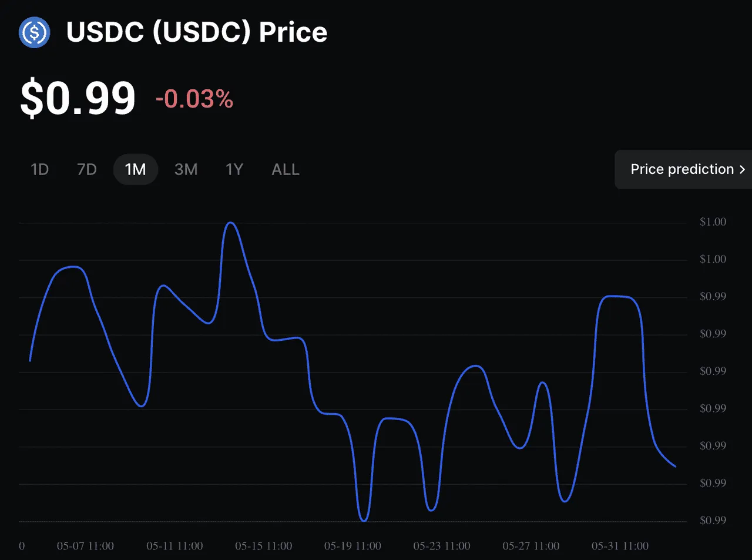The height and width of the screenshot is (560, 752).
Task: Select the 1D timeframe option
Action: [39, 169]
